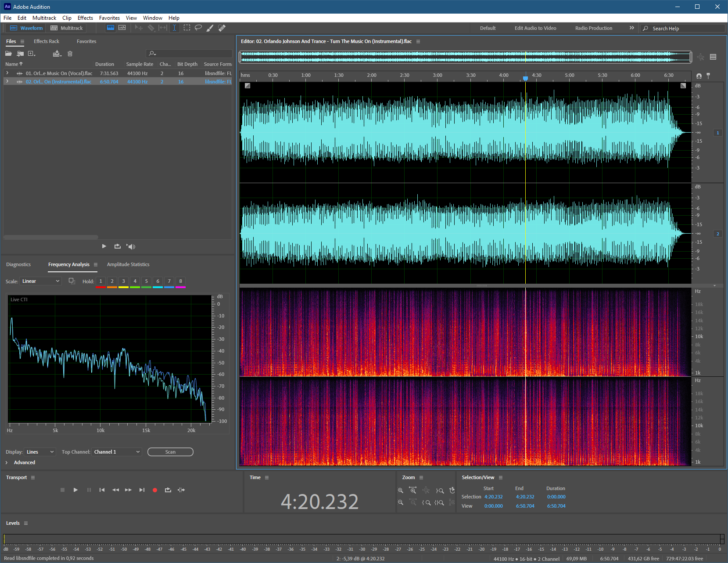The width and height of the screenshot is (728, 563).
Task: Switch to Waveform editor view
Action: tap(26, 28)
